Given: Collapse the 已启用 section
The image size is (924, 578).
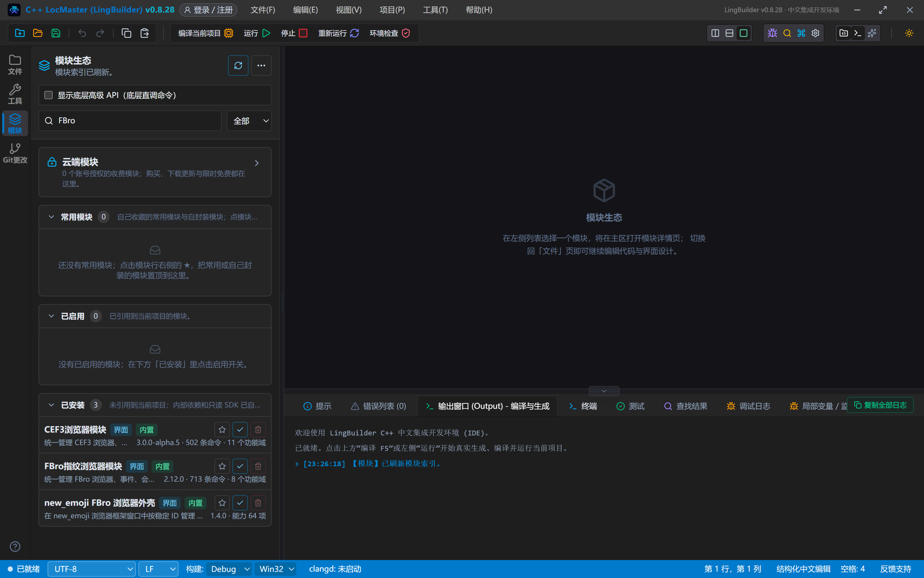Looking at the screenshot, I should coord(51,316).
